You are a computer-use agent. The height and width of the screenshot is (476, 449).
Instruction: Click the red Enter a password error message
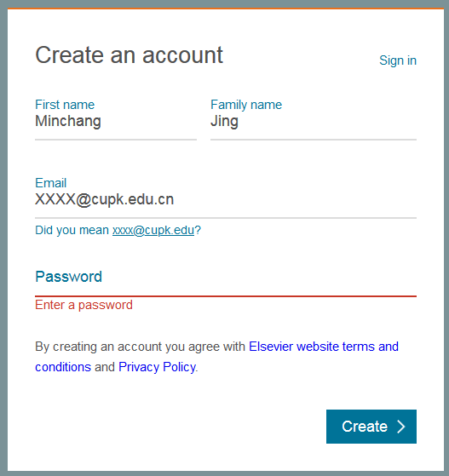click(83, 305)
